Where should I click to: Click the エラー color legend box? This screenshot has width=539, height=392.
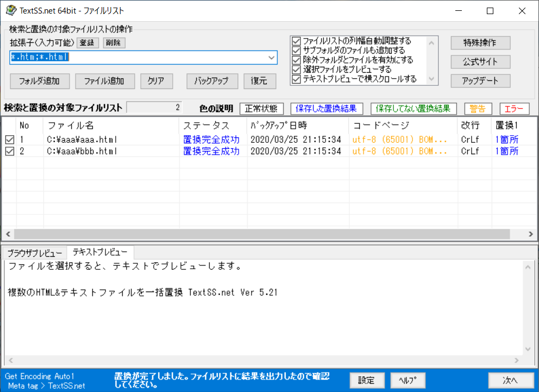[x=514, y=109]
